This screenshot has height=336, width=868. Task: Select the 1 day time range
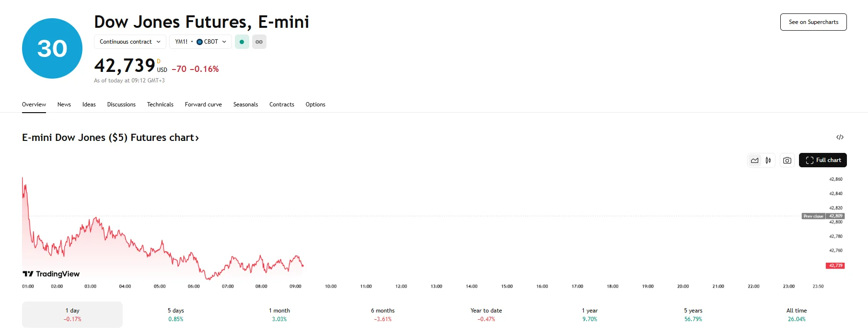pos(72,314)
